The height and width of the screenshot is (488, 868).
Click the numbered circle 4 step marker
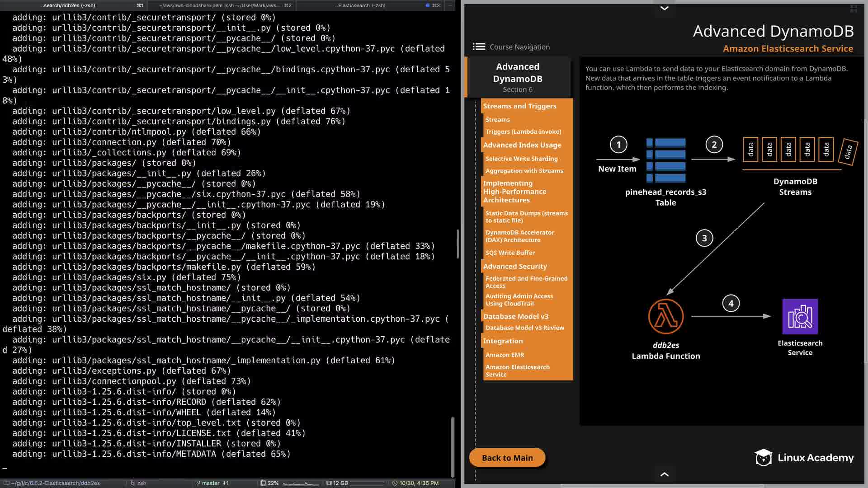coord(731,304)
